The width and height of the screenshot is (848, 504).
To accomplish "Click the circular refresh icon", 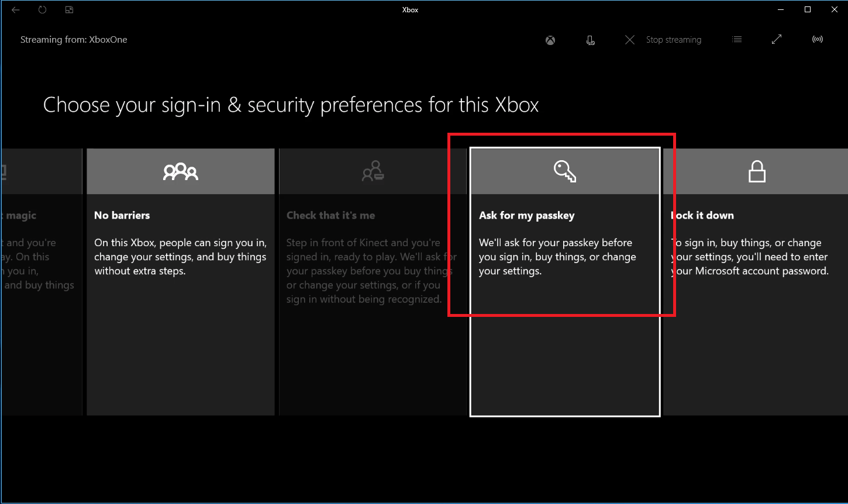I will click(43, 10).
